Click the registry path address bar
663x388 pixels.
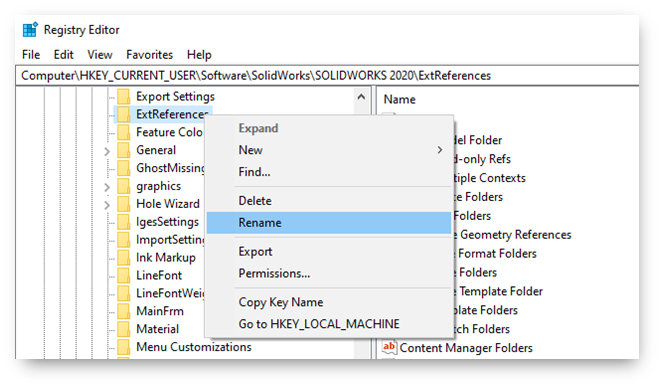point(327,76)
